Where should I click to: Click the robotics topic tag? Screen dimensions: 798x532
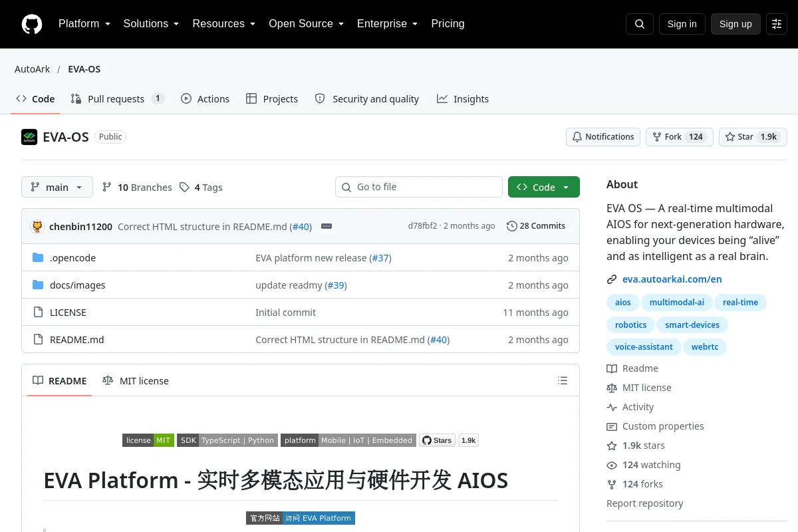click(x=631, y=325)
